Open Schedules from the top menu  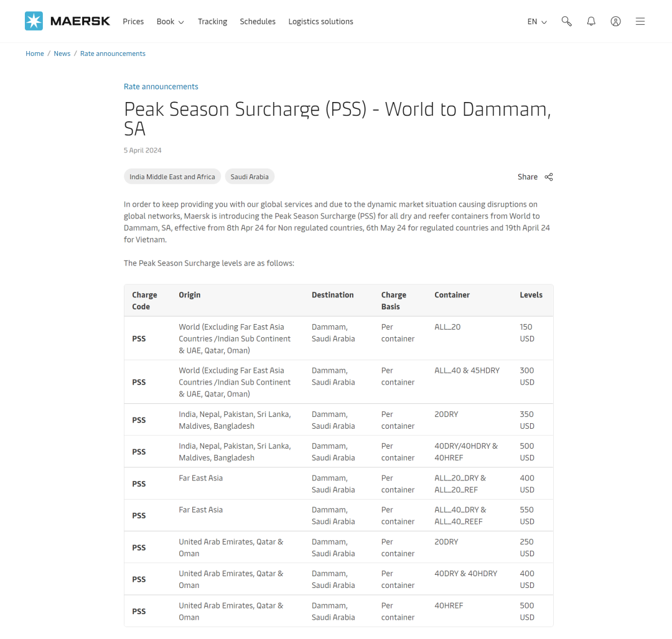(x=258, y=21)
